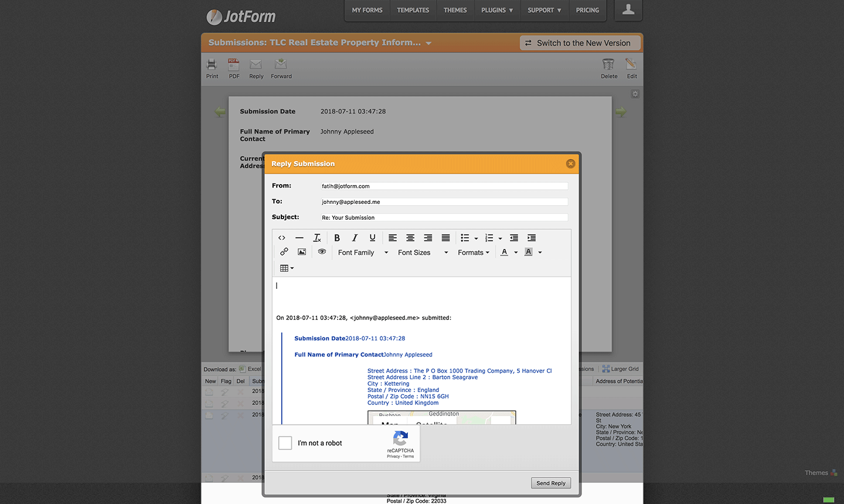Sort grid by the Flag column
The image size is (844, 504).
[x=226, y=381]
